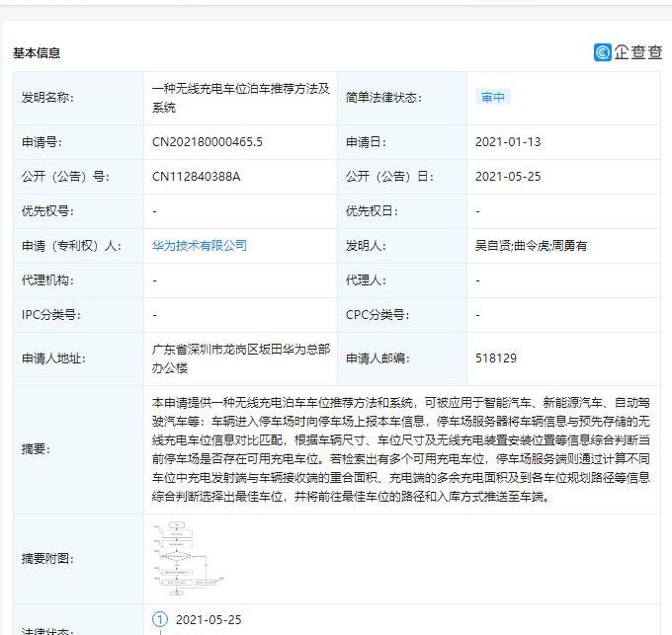The height and width of the screenshot is (635, 672).
Task: Click application date 2021-01-13
Action: click(x=508, y=142)
